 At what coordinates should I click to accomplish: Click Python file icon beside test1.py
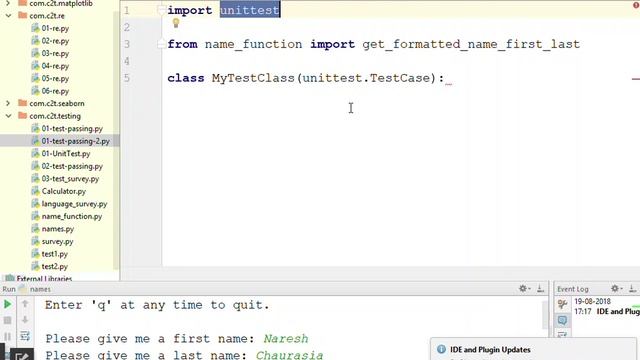[36, 254]
